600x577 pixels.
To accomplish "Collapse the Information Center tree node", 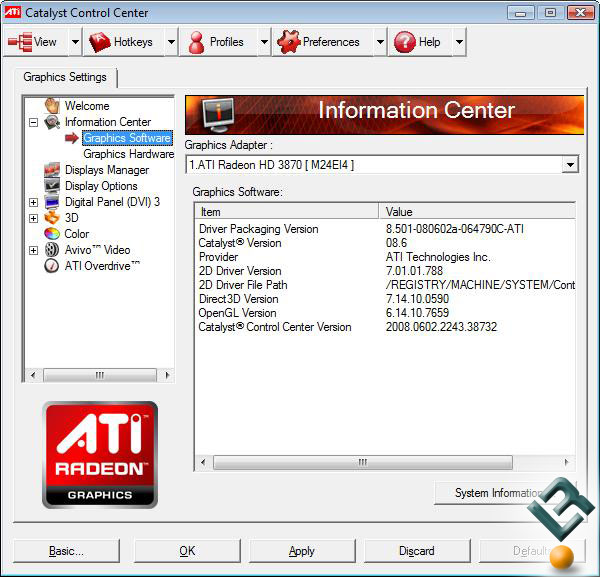I will (34, 122).
